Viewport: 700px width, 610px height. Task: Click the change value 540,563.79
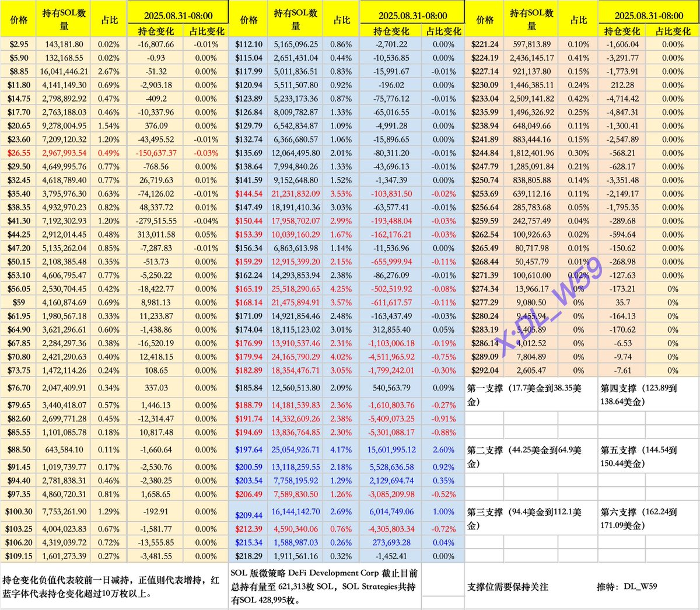[391, 388]
